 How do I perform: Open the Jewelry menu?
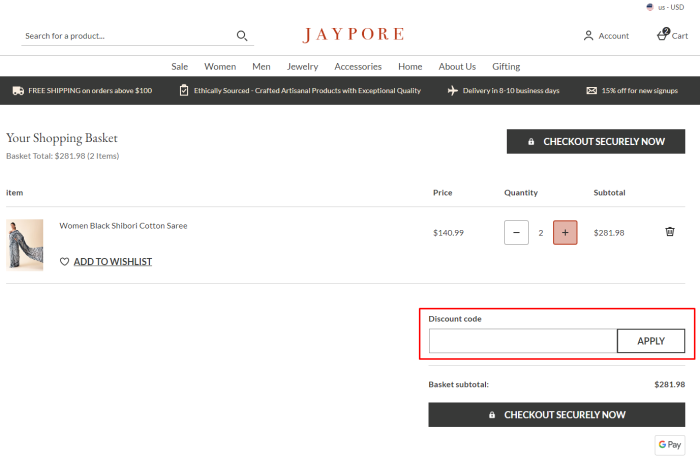(302, 67)
